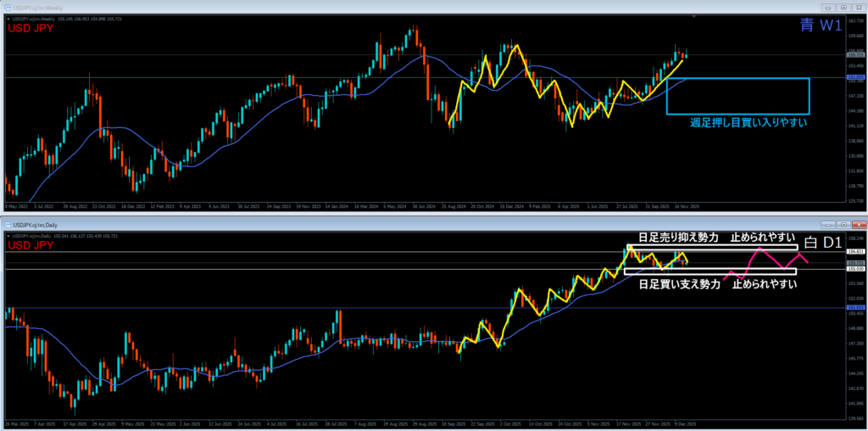Click the 156.821 price tag on Daily chart
868x431 pixels.
pos(854,252)
